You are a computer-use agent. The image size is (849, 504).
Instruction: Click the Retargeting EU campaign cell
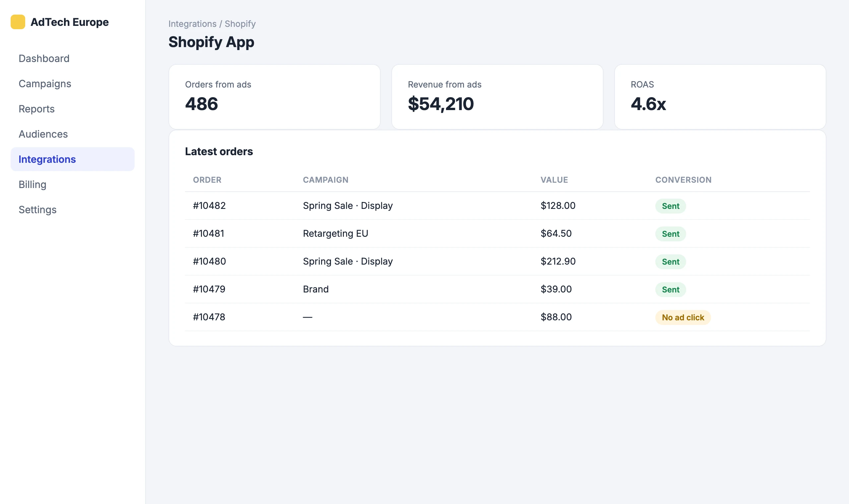click(x=336, y=233)
